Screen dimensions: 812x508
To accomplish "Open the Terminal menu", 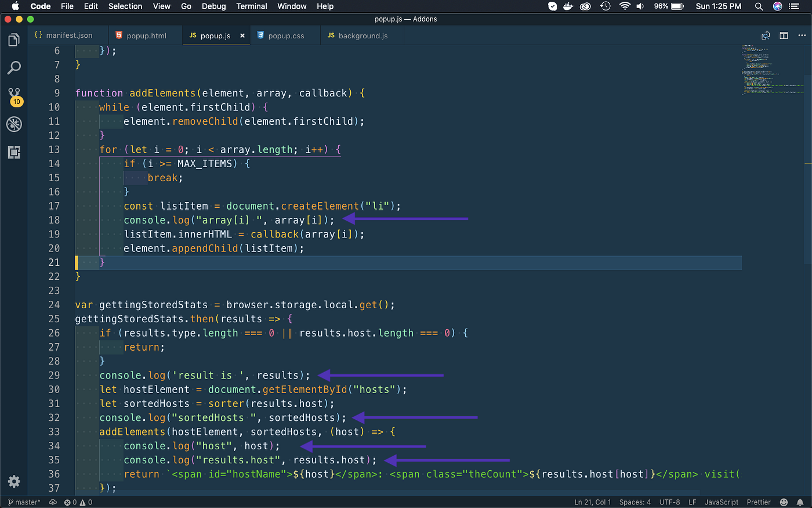I will point(252,6).
